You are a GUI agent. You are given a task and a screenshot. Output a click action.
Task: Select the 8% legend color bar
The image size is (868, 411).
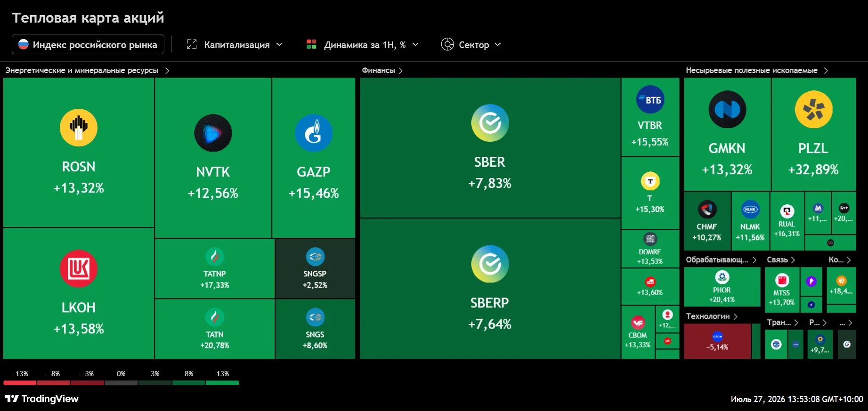pyautogui.click(x=189, y=383)
